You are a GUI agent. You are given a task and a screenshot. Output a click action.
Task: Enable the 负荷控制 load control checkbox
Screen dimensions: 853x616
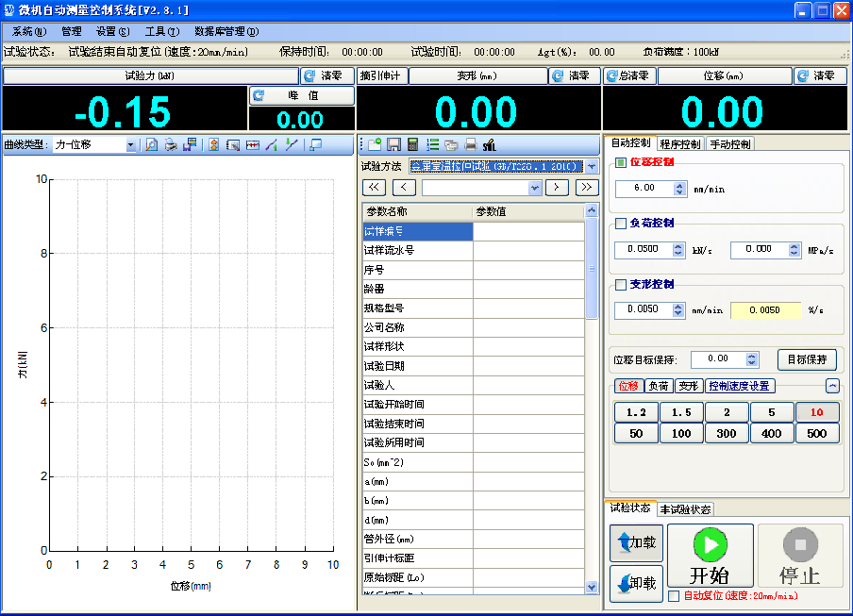point(621,224)
